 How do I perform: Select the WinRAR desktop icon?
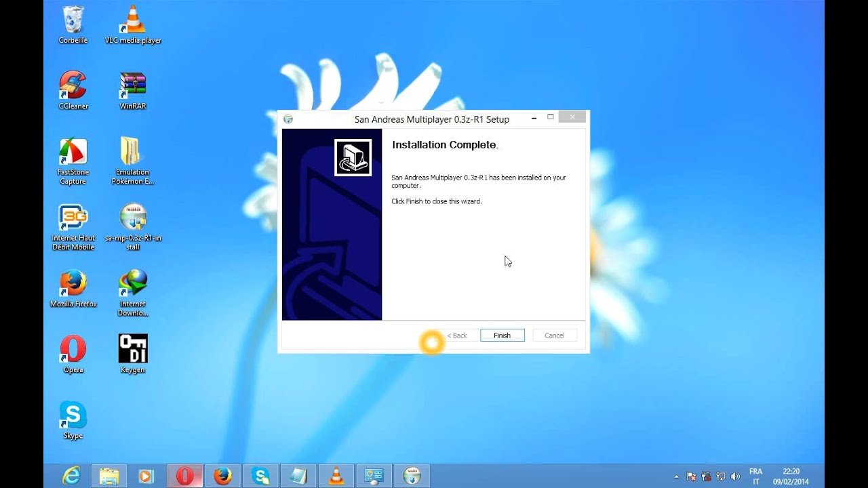coord(133,91)
